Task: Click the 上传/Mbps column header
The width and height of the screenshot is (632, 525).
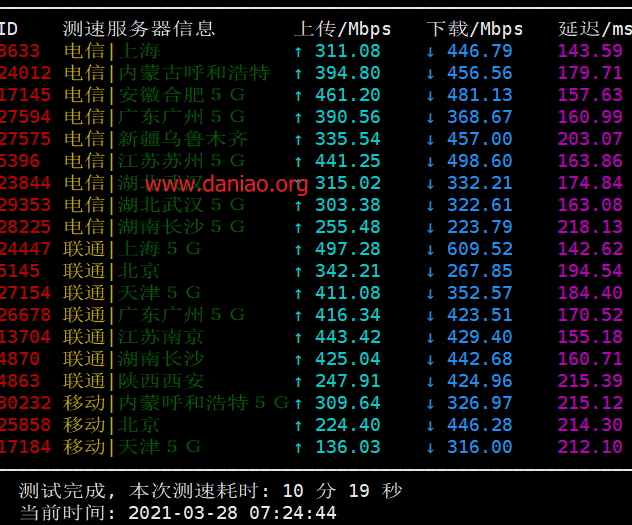Action: 343,29
